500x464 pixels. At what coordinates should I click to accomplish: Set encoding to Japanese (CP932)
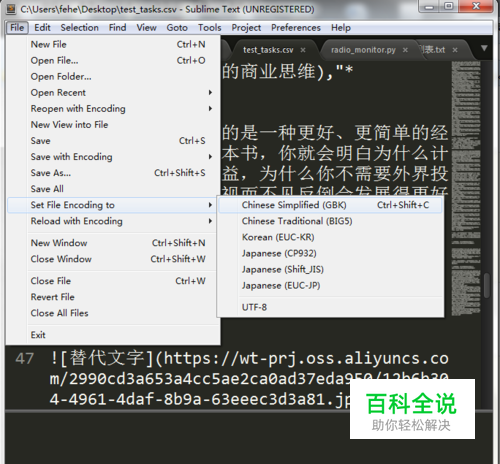pyautogui.click(x=330, y=253)
